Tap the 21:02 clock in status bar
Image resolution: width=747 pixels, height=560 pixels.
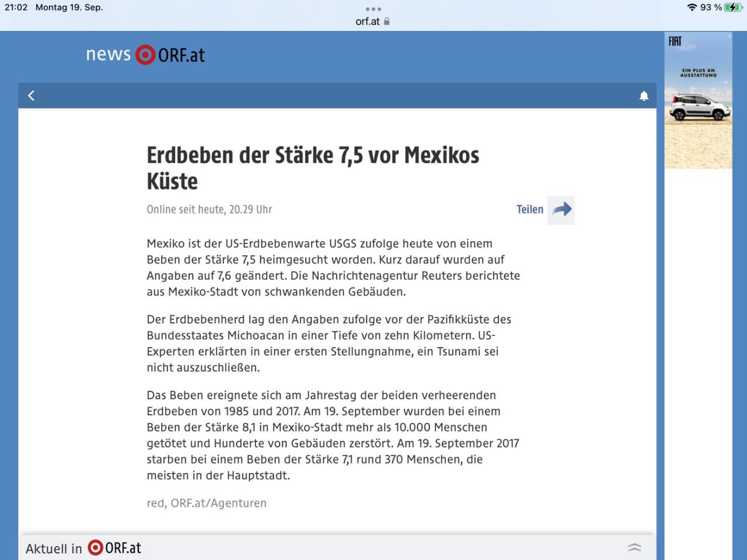point(16,8)
